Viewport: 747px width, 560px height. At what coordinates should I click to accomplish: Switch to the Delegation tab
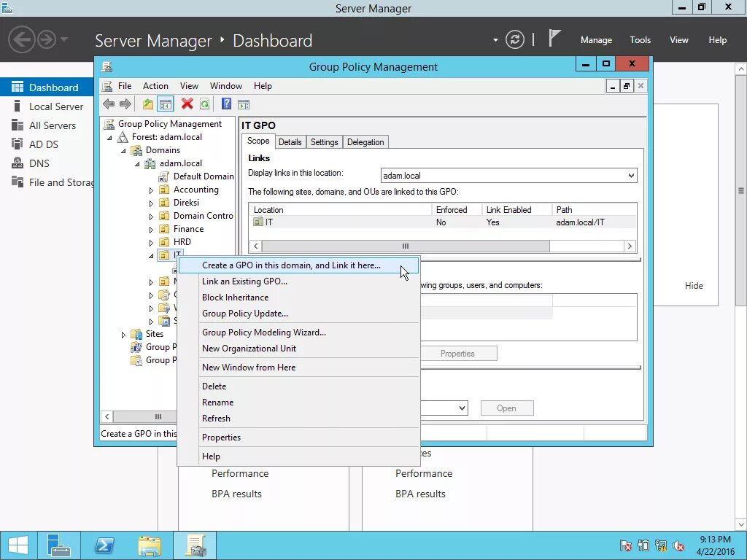tap(365, 142)
